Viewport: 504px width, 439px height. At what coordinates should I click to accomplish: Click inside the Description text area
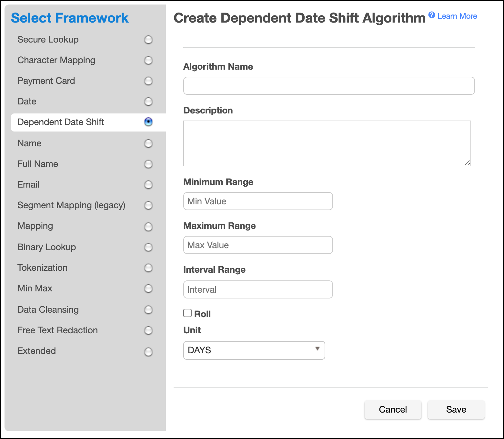(327, 143)
